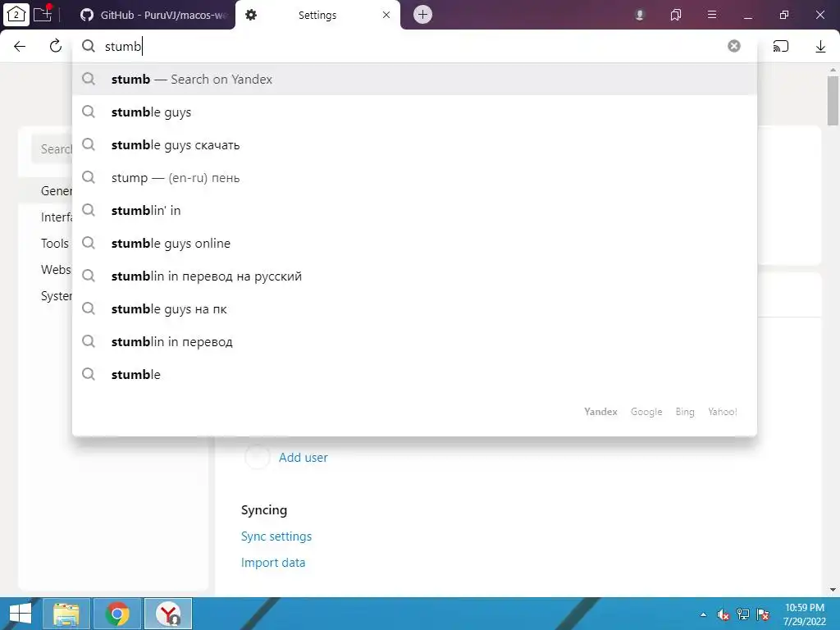Image resolution: width=840 pixels, height=630 pixels.
Task: Open Google Chrome from taskbar
Action: (x=117, y=614)
